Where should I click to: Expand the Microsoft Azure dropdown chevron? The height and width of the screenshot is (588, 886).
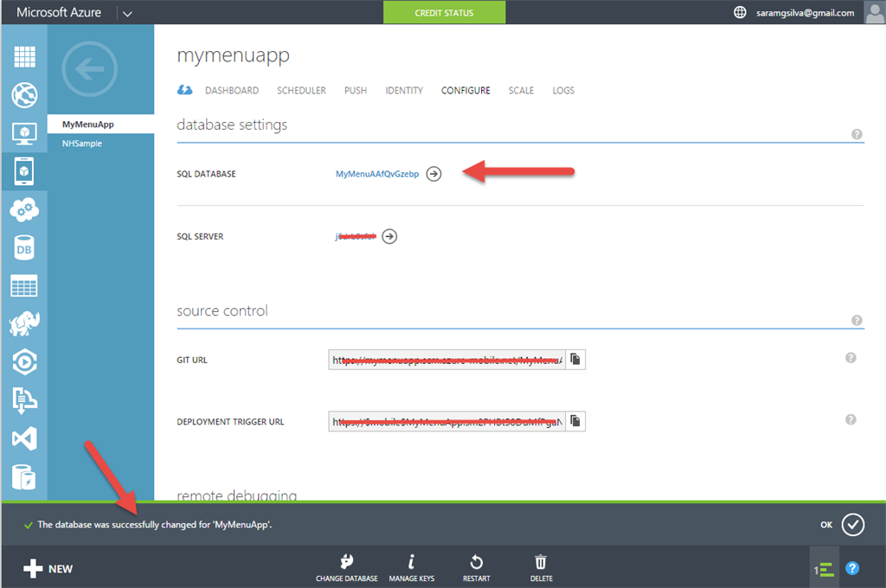tap(128, 13)
